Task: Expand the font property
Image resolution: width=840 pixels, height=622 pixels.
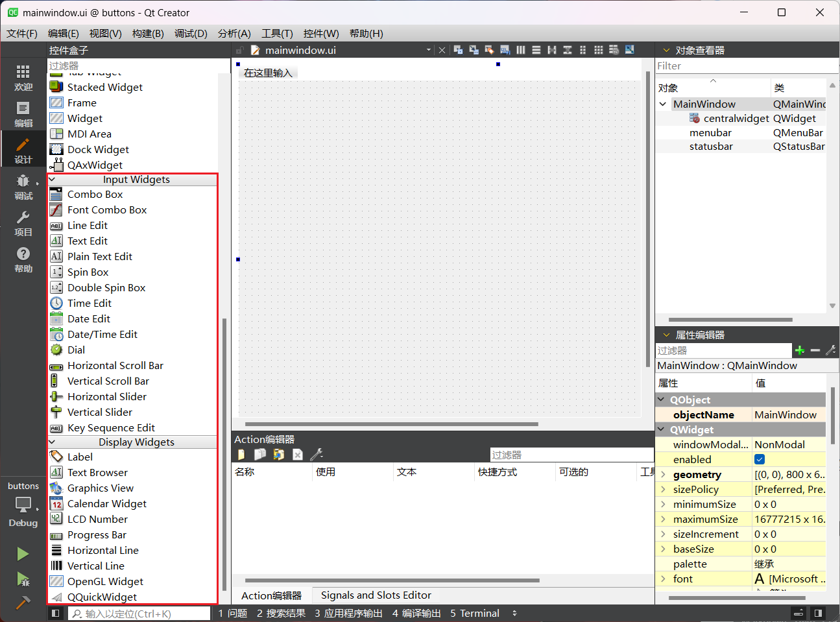Action: pyautogui.click(x=663, y=579)
